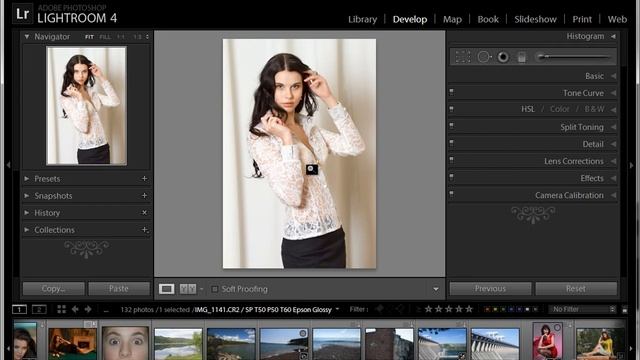Collapse the Navigator panel
Viewport: 640px width, 360px height.
pos(27,37)
